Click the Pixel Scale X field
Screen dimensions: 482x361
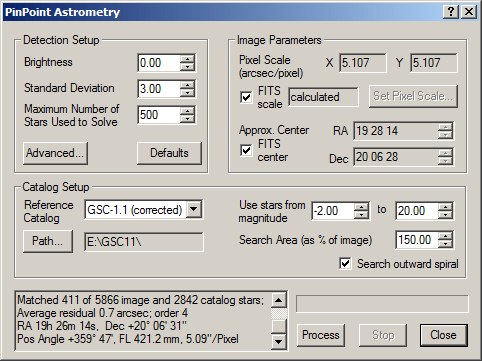click(363, 63)
